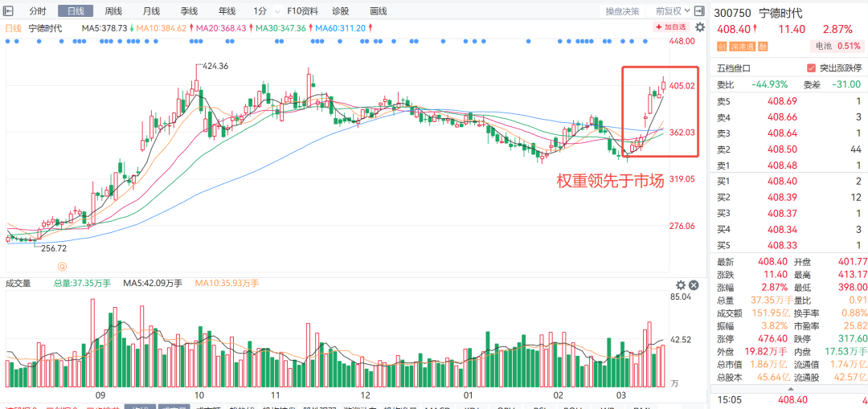This screenshot has width=868, height=409.
Task: Select the 日线 daily chart tab
Action: (x=76, y=11)
